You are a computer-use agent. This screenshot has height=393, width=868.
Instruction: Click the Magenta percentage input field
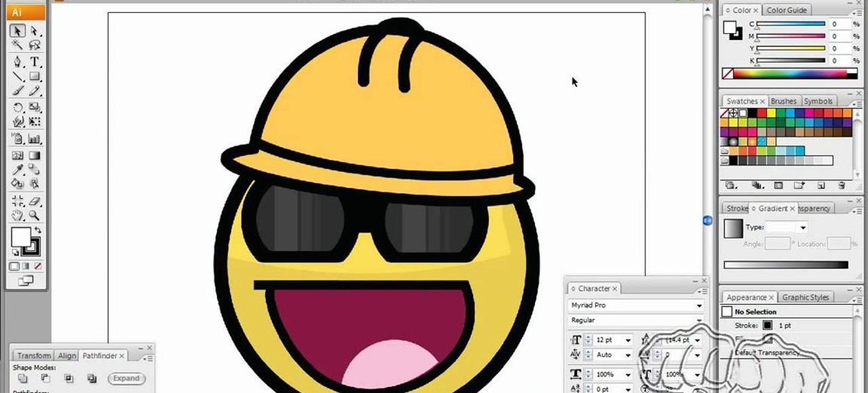click(x=840, y=36)
